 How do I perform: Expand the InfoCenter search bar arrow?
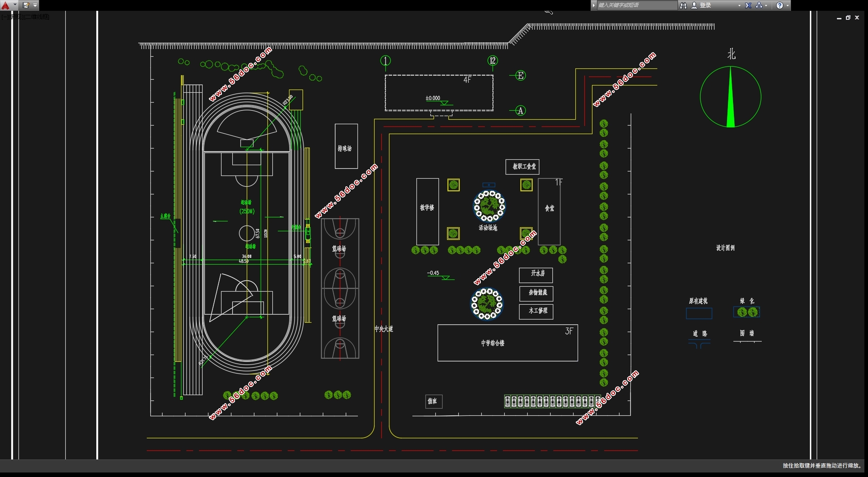pyautogui.click(x=594, y=5)
